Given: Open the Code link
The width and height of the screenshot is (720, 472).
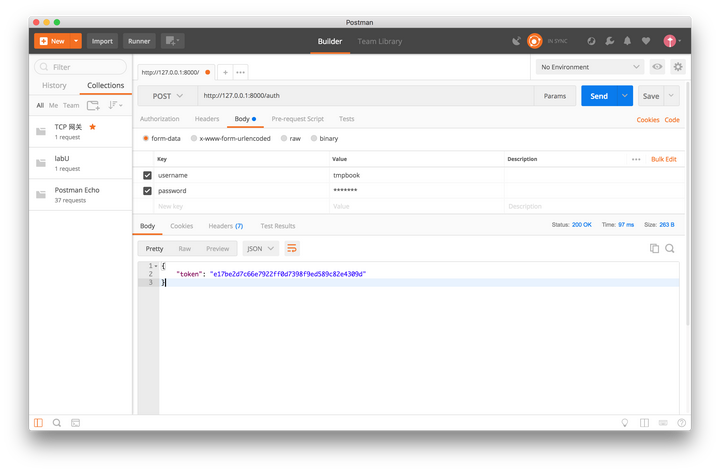Looking at the screenshot, I should click(x=672, y=120).
